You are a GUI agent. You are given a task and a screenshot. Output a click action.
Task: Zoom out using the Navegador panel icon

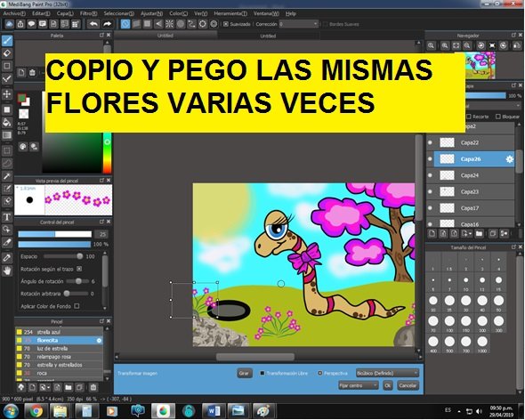click(467, 45)
